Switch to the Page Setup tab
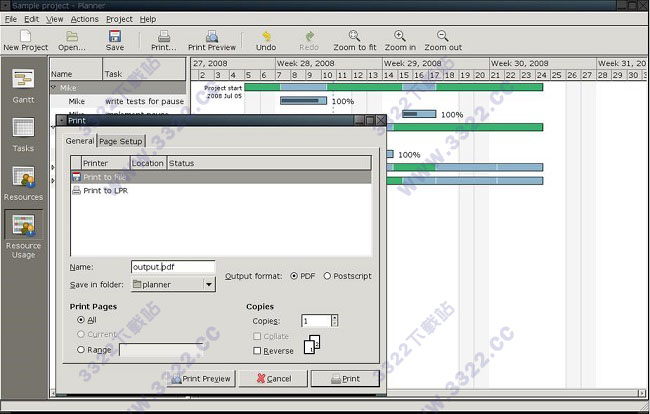This screenshot has height=414, width=650. 121,141
